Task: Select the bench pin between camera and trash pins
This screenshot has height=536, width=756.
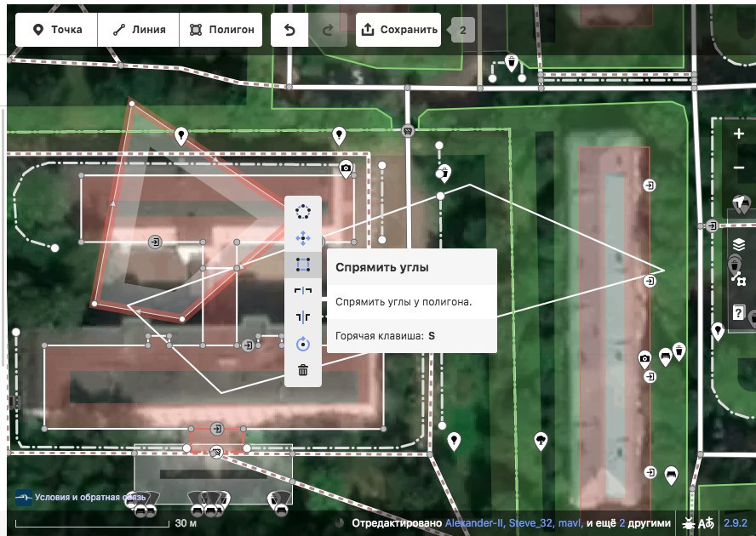Action: click(665, 356)
